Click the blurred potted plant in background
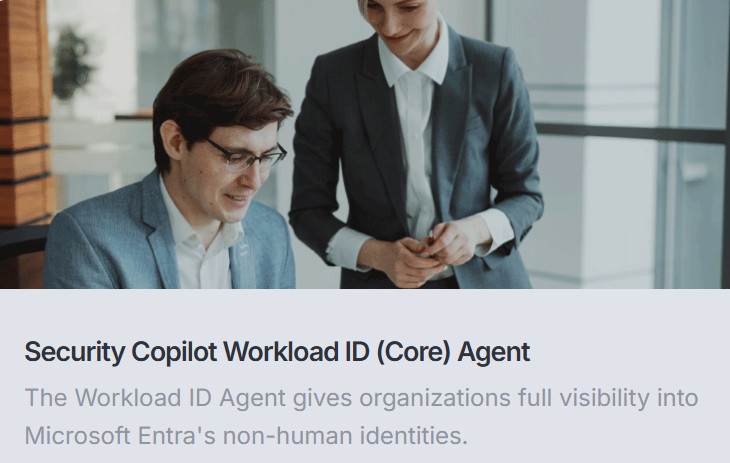 [72, 65]
